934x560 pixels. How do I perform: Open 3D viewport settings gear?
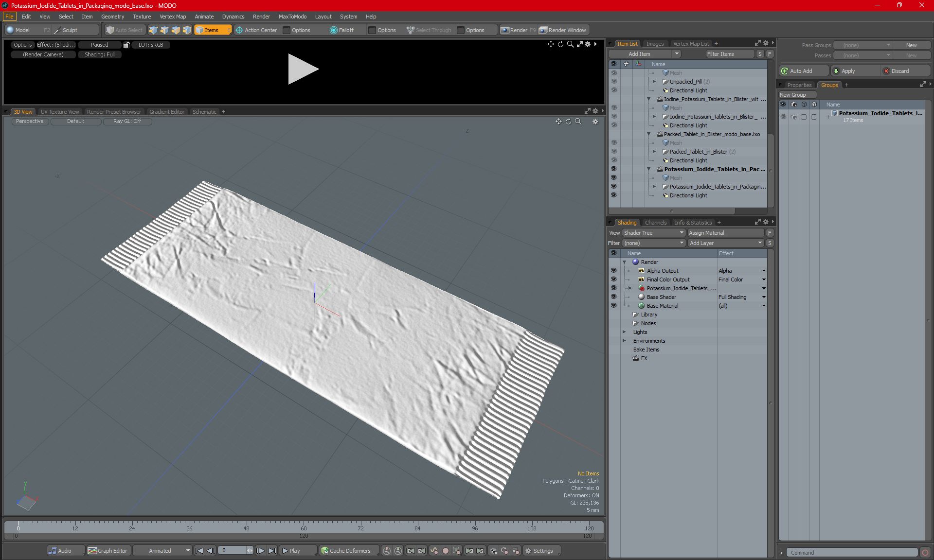pyautogui.click(x=595, y=122)
